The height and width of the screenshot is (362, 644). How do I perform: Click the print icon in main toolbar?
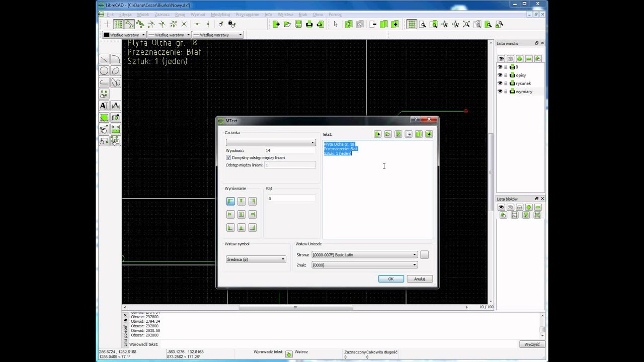coord(309,24)
